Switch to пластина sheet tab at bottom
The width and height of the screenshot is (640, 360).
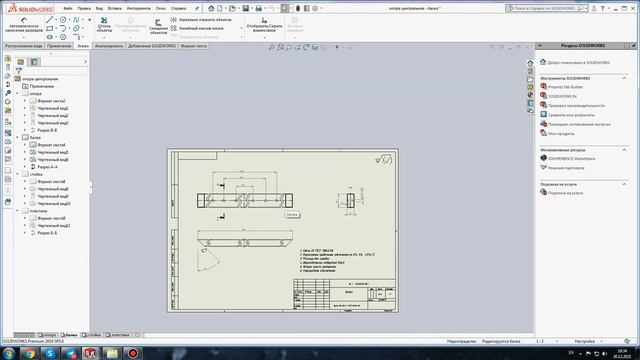coord(118,335)
